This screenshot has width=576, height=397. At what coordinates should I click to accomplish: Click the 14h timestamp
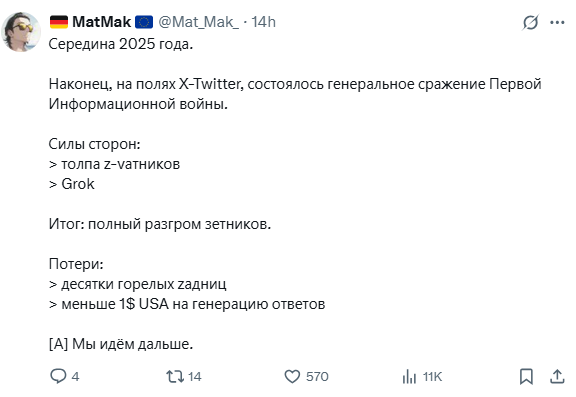coord(263,22)
